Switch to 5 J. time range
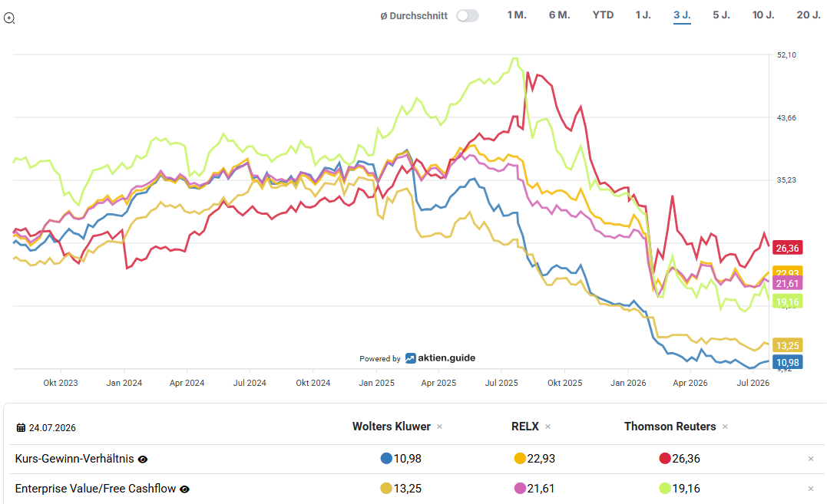Image resolution: width=827 pixels, height=504 pixels. point(721,15)
